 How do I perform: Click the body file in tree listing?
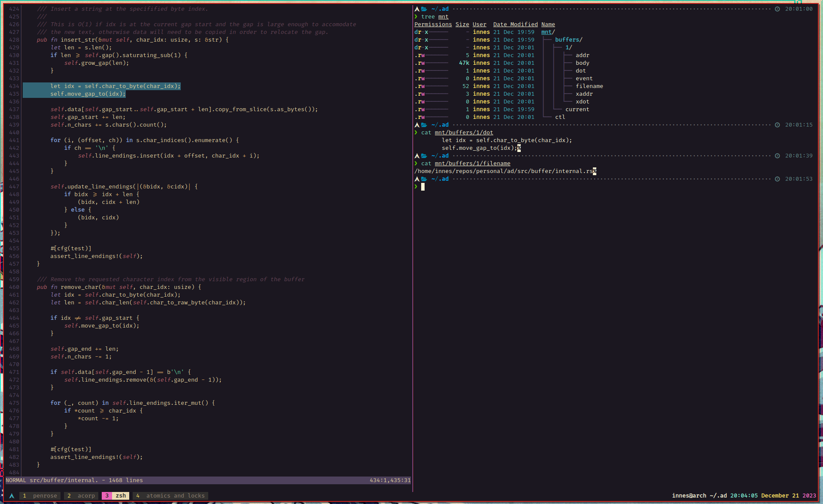tap(582, 63)
